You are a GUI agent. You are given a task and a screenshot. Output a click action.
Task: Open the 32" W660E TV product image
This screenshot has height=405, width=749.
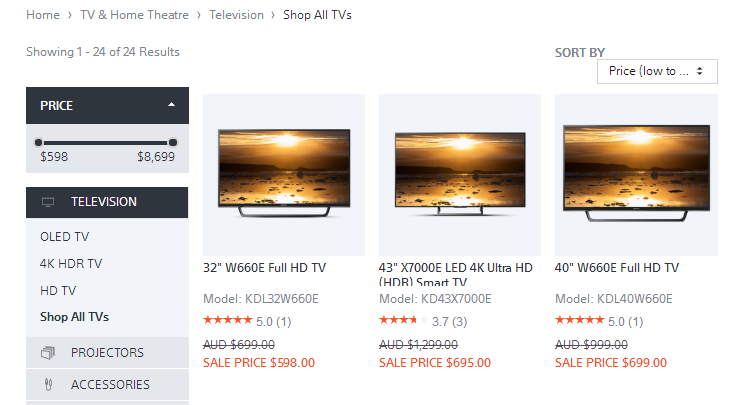point(284,175)
